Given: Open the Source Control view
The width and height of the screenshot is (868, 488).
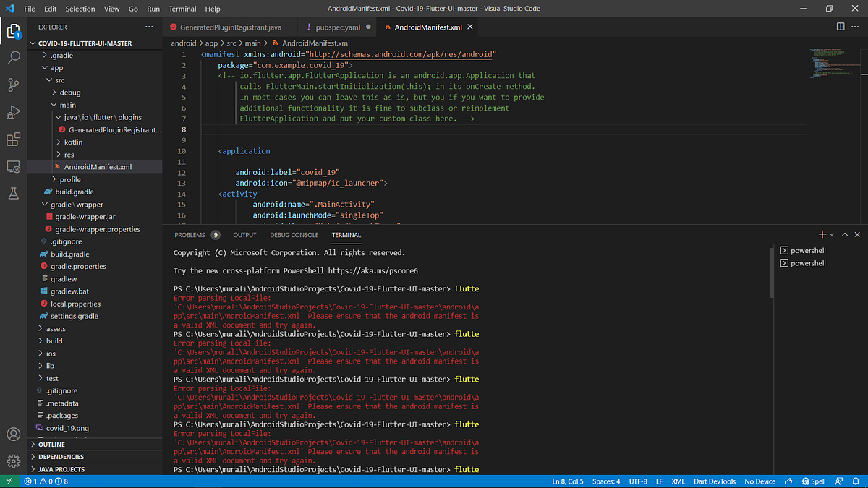Looking at the screenshot, I should [13, 85].
